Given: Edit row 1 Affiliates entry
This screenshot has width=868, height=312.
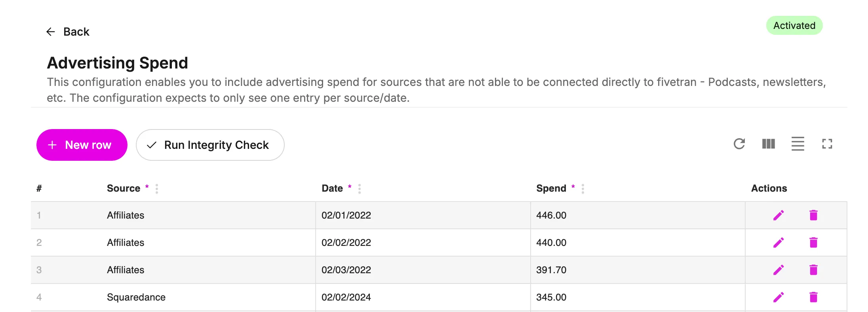Looking at the screenshot, I should (779, 215).
